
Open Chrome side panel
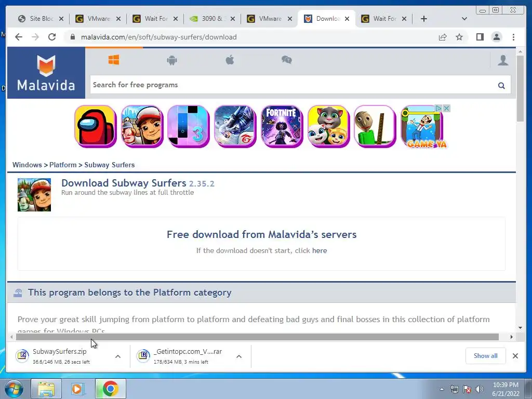[480, 37]
